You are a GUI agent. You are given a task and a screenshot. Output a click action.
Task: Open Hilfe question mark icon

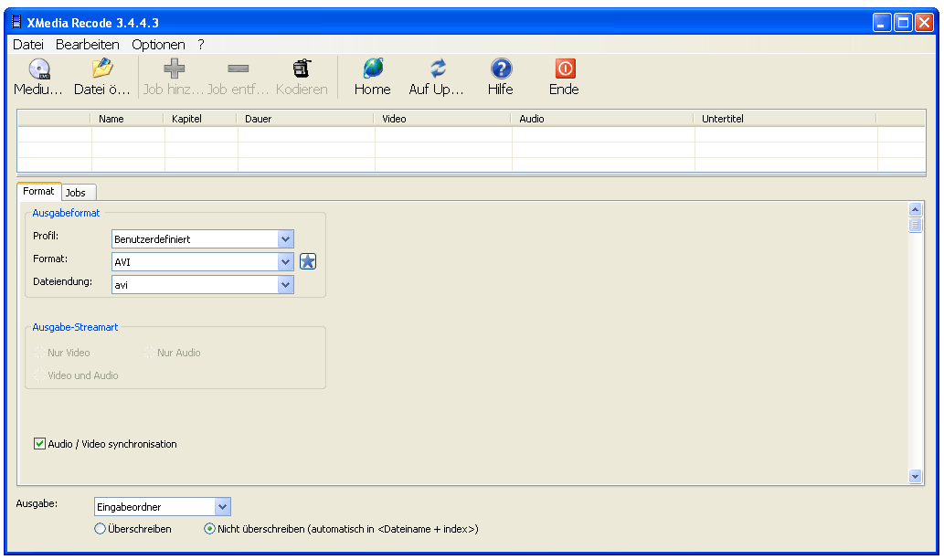click(501, 69)
